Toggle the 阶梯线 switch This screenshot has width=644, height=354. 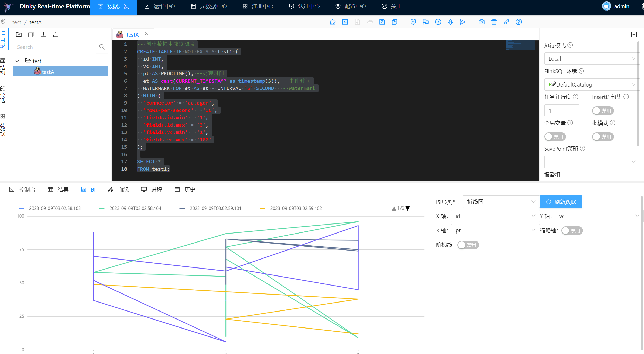468,245
